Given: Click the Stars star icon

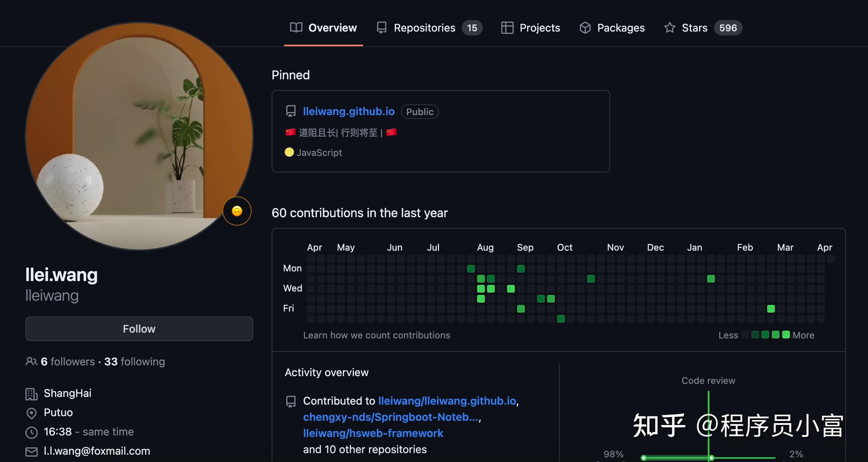Looking at the screenshot, I should pos(669,28).
